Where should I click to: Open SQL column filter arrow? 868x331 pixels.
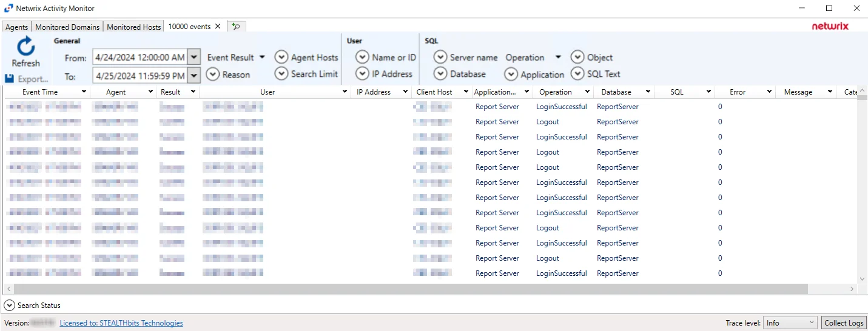708,92
